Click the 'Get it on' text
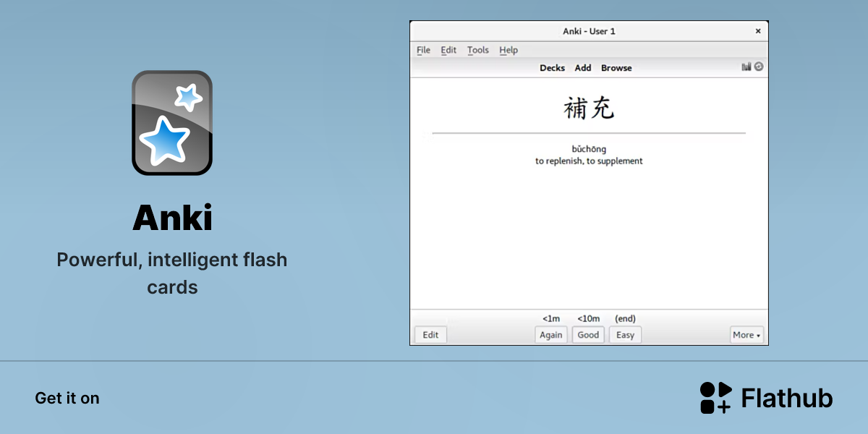The height and width of the screenshot is (434, 868). pyautogui.click(x=67, y=398)
